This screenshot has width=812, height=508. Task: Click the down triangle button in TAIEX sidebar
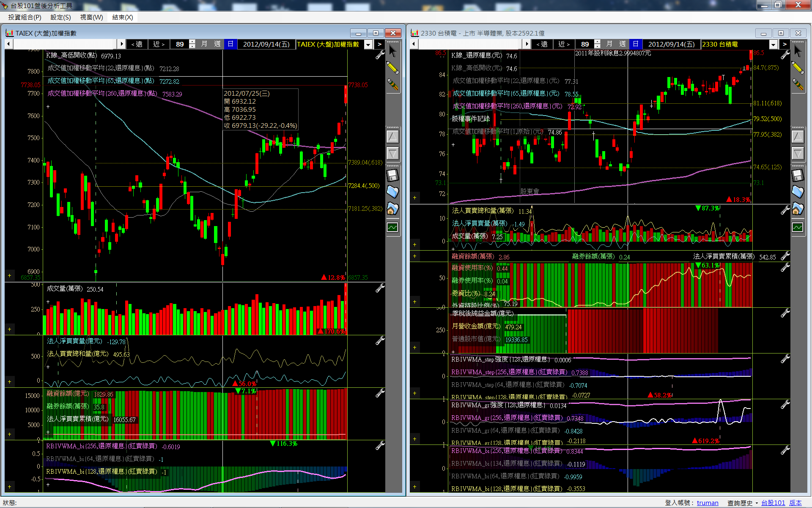pos(392,153)
